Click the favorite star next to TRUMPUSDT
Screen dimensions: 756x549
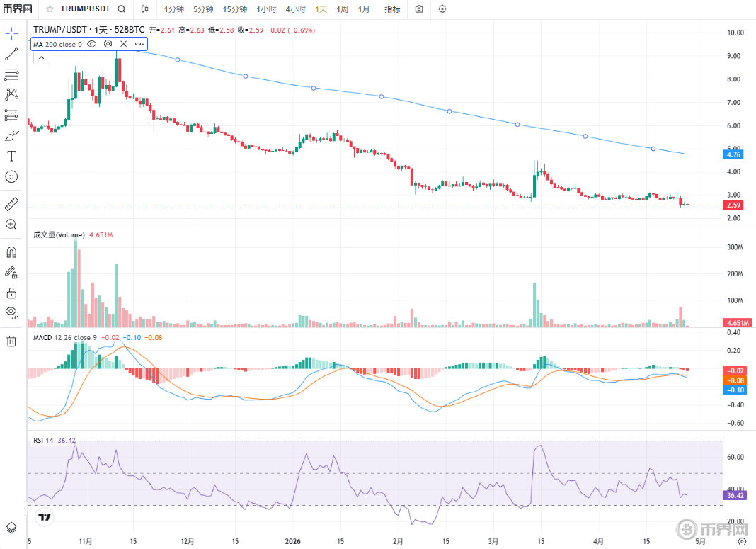[50, 9]
